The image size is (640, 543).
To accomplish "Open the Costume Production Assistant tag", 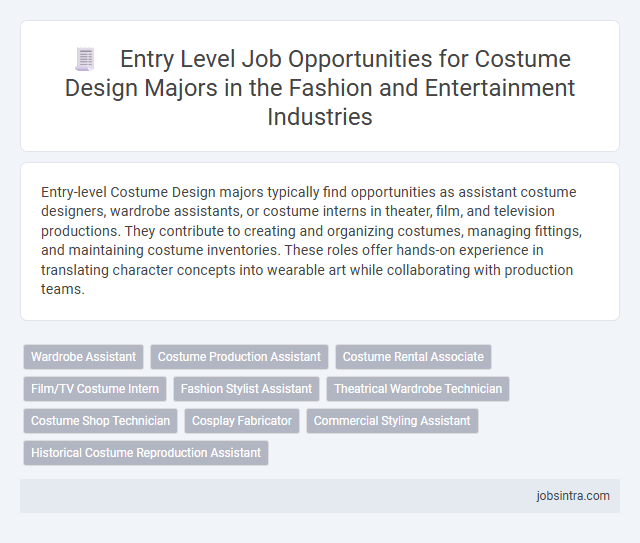I will (239, 357).
